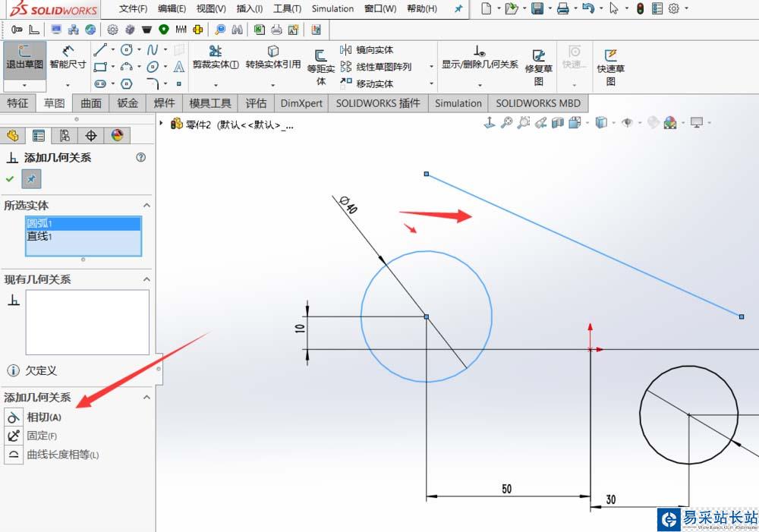Expand the 零件2 feature tree node

[162, 123]
